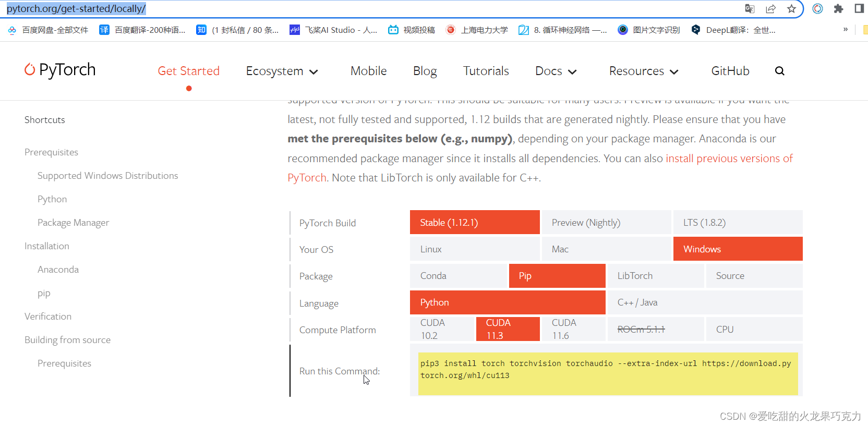Select CUDA 11.6 compute platform
The image size is (868, 426).
tap(573, 329)
